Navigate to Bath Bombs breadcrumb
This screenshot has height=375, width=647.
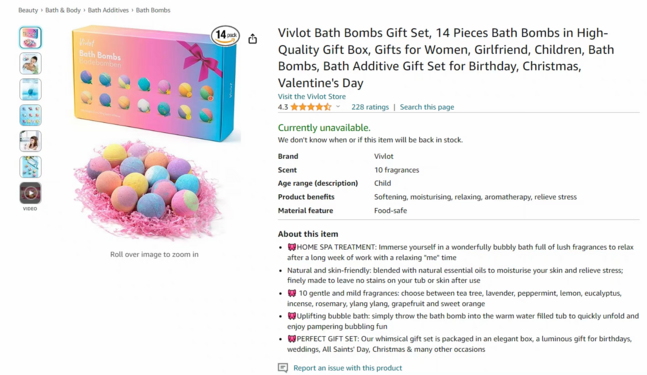point(153,10)
